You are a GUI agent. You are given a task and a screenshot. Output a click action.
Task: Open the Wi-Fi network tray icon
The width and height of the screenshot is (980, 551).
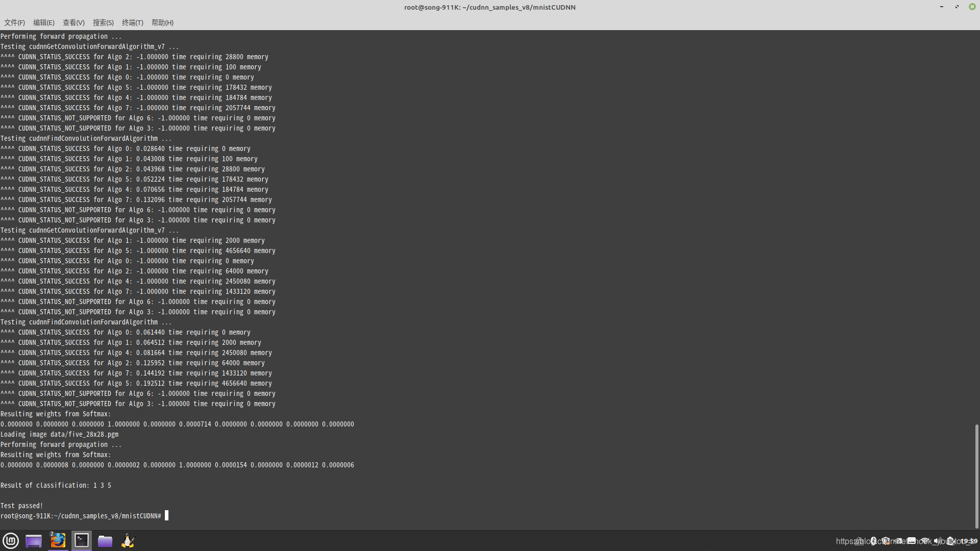924,541
